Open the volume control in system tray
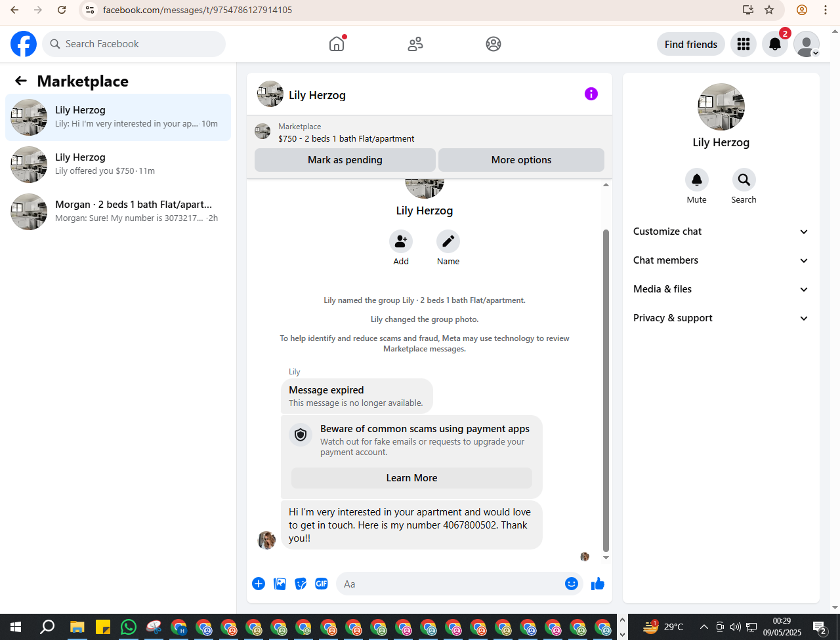 736,627
